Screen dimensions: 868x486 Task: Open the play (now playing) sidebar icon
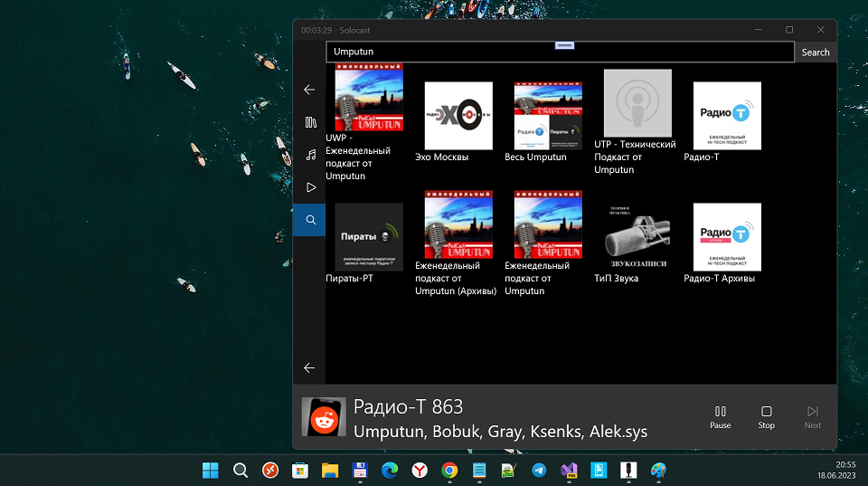pyautogui.click(x=310, y=187)
